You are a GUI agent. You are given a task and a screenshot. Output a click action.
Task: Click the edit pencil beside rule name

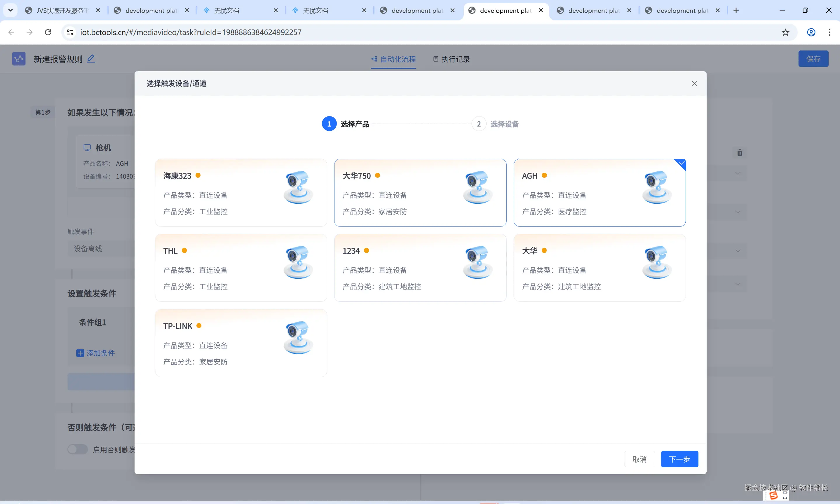pos(91,59)
